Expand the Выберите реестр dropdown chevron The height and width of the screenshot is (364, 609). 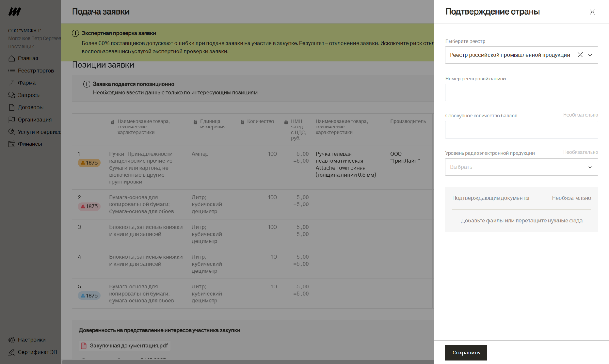[590, 55]
